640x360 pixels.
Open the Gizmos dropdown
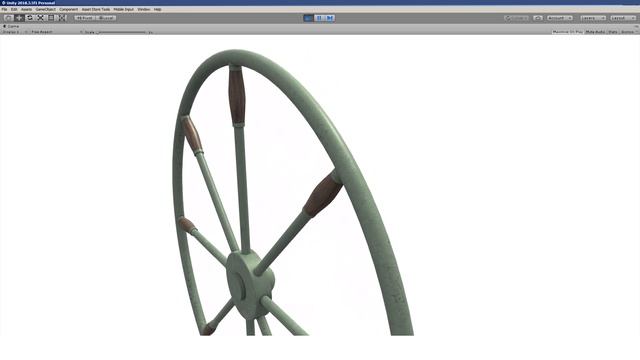coord(629,31)
